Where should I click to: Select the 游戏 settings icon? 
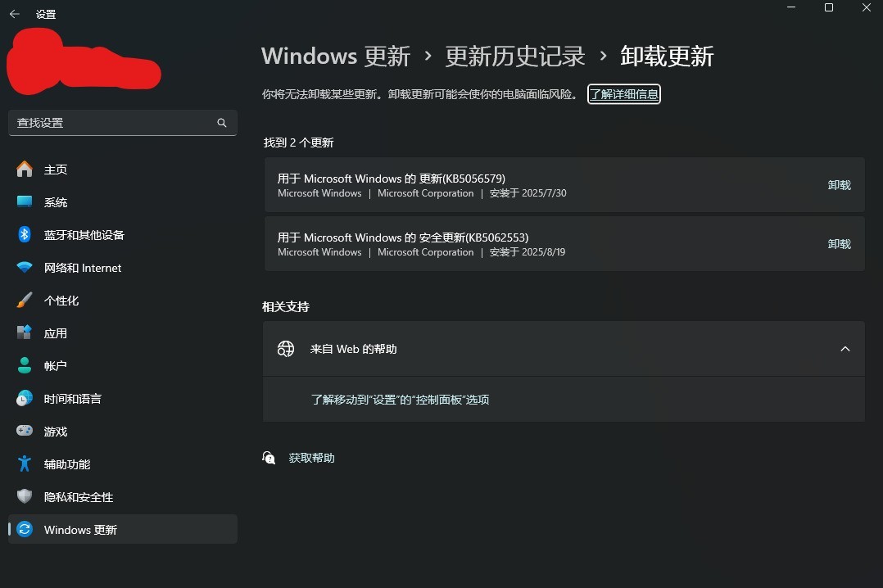click(24, 432)
